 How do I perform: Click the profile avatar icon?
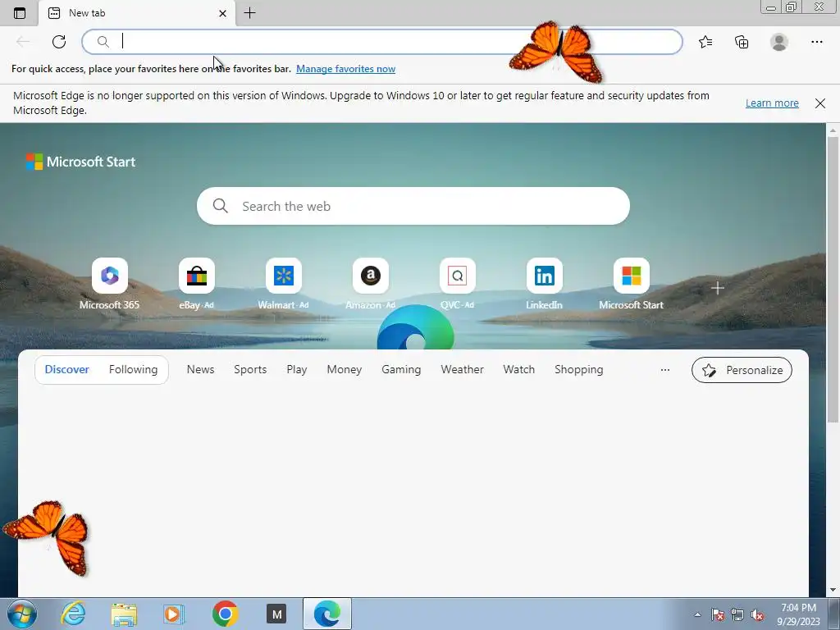click(x=779, y=42)
